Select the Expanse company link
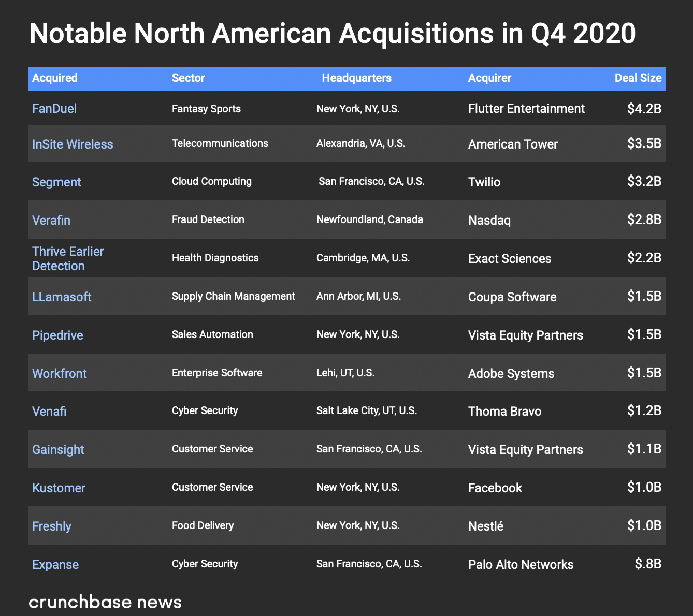The image size is (693, 616). coord(55,565)
